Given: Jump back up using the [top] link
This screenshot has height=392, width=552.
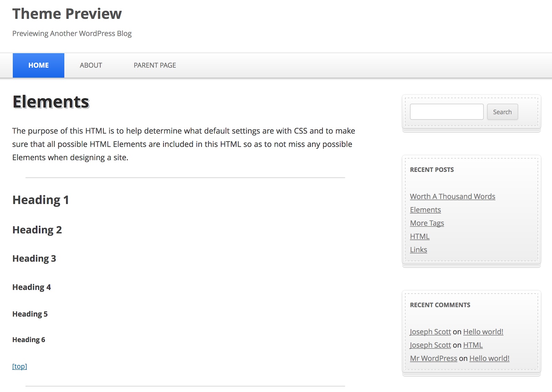Looking at the screenshot, I should click(20, 366).
